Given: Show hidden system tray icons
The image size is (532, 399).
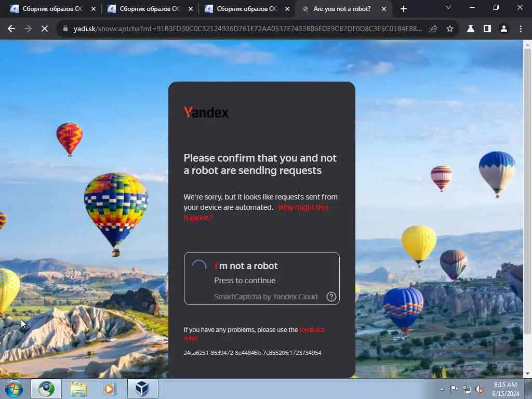Looking at the screenshot, I should [442, 389].
